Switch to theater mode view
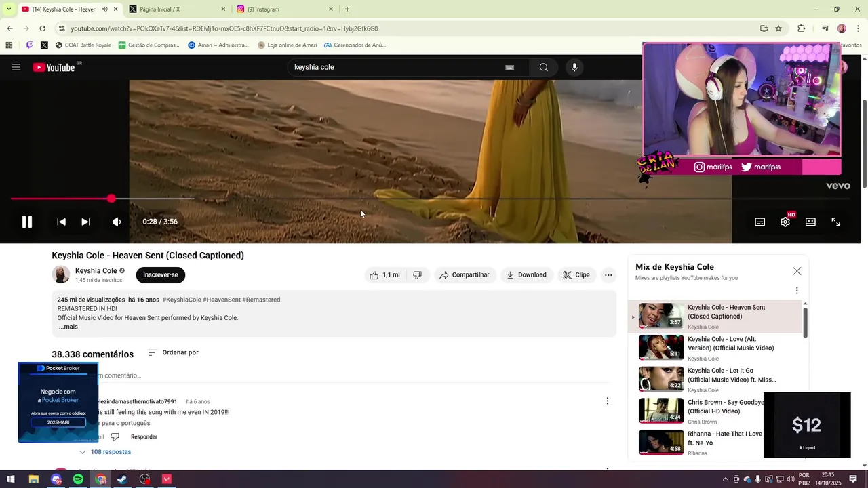 (x=810, y=222)
